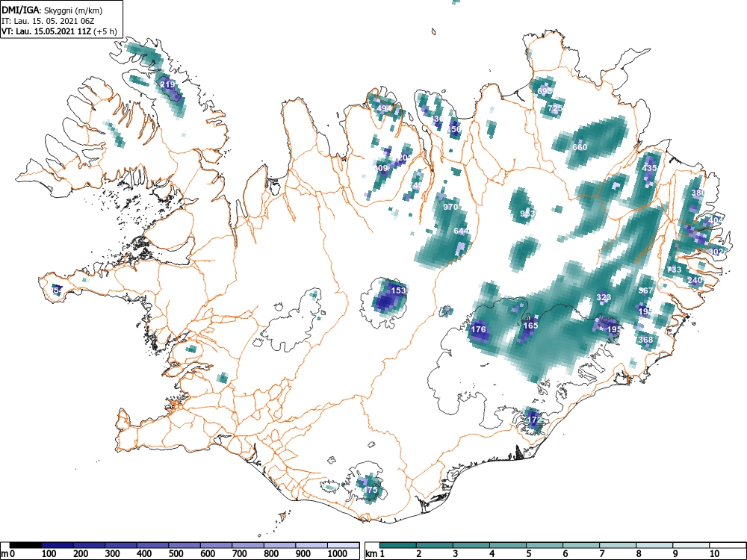Viewport: 747px width, 560px height.
Task: Click the "5" tick in the kilometer legend
Action: point(528,554)
